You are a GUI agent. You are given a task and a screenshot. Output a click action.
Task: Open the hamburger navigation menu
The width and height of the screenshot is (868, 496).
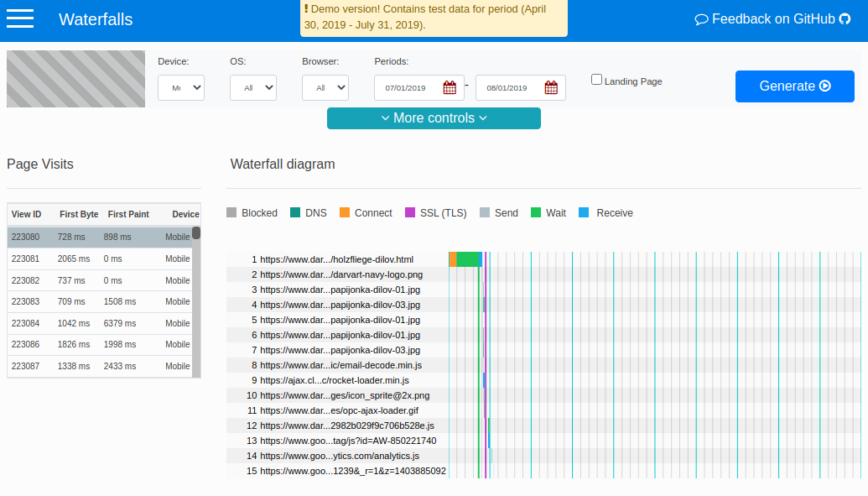20,18
